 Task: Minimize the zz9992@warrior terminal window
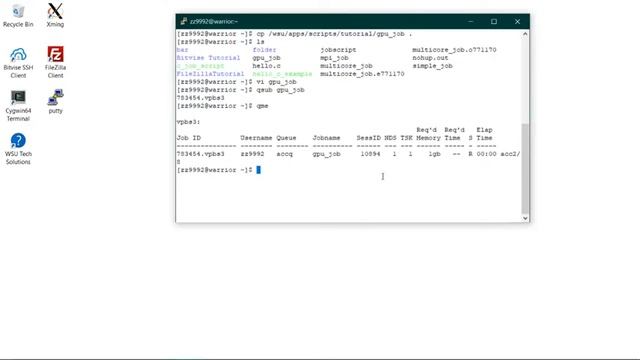[471, 21]
